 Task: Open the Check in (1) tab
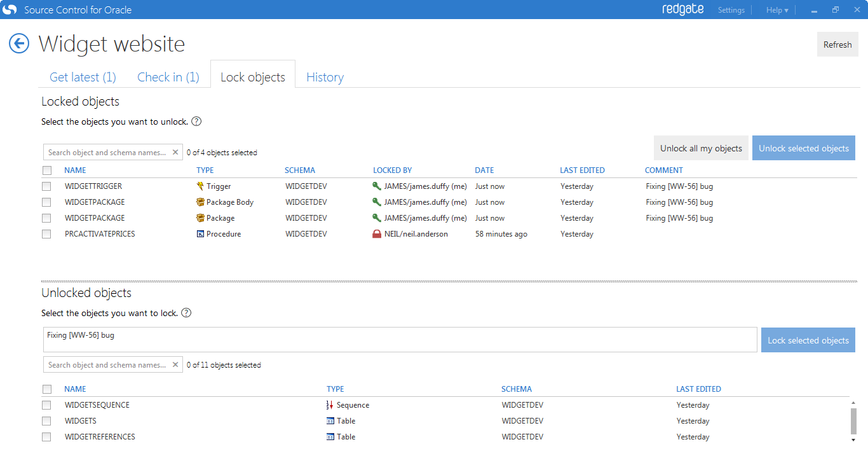(x=168, y=77)
